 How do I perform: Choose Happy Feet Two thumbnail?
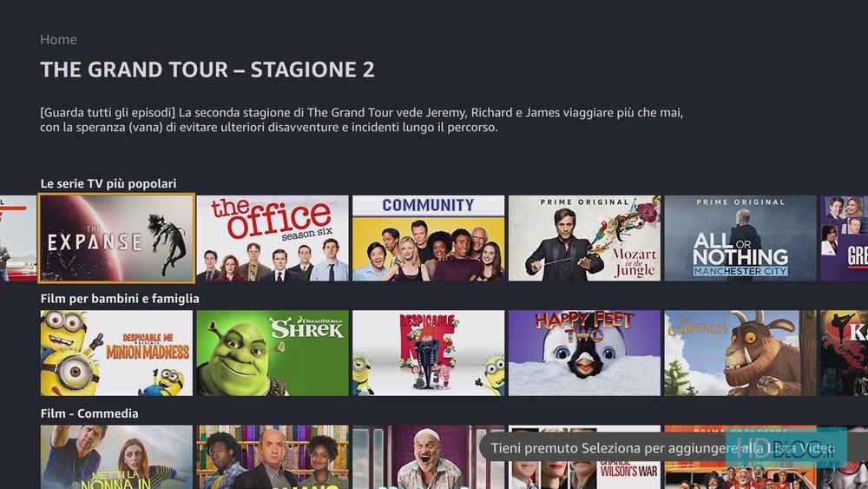click(x=584, y=353)
